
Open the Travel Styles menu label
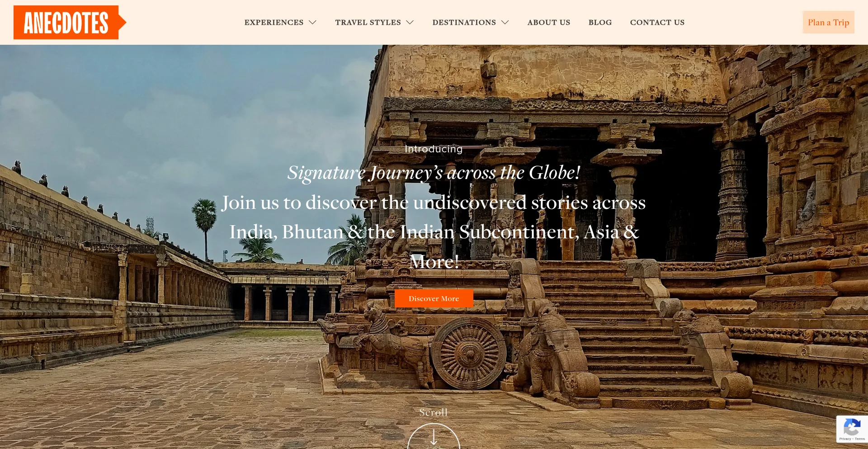pos(368,22)
